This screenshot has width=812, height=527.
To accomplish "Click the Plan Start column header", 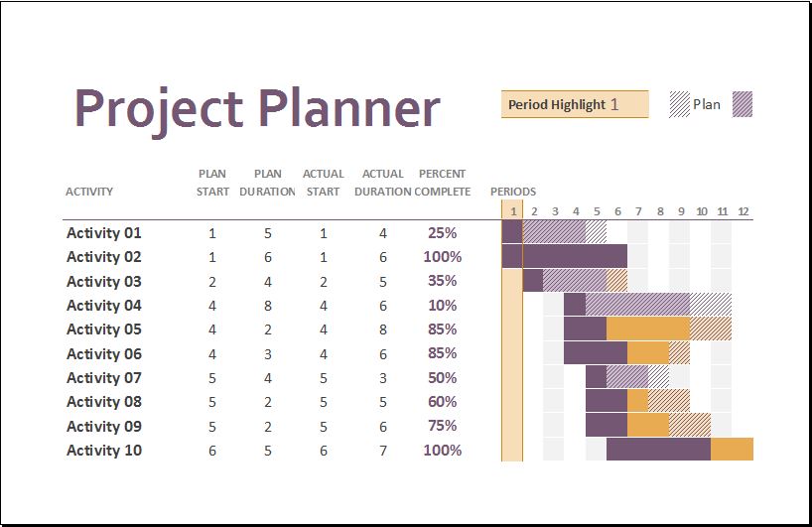I will [x=212, y=183].
